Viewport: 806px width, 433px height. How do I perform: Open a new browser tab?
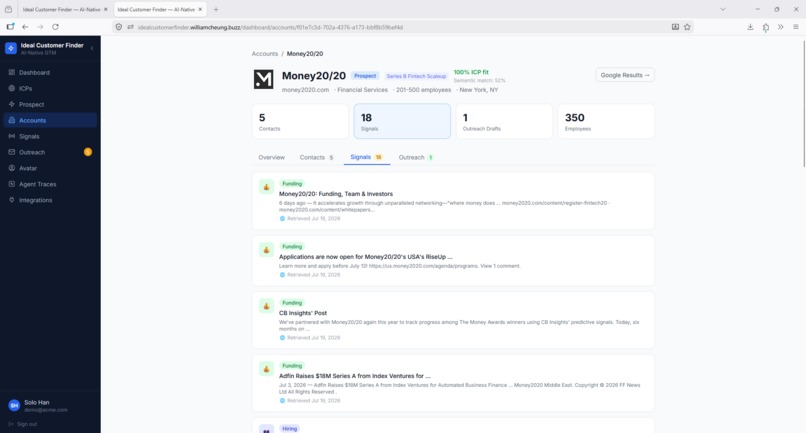pyautogui.click(x=216, y=9)
